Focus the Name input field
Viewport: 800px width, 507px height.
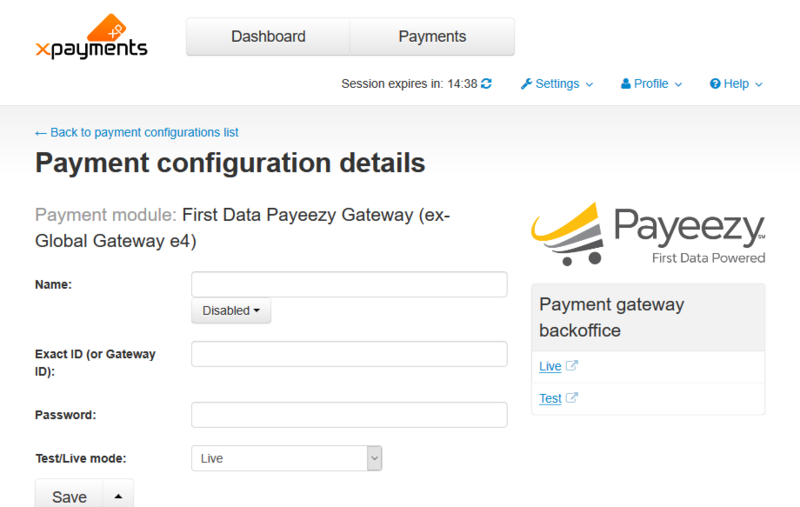tap(349, 284)
